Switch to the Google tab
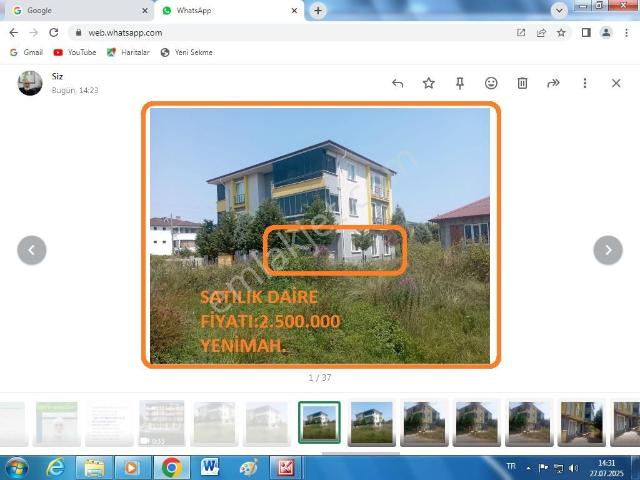This screenshot has height=480, width=640. tap(75, 10)
